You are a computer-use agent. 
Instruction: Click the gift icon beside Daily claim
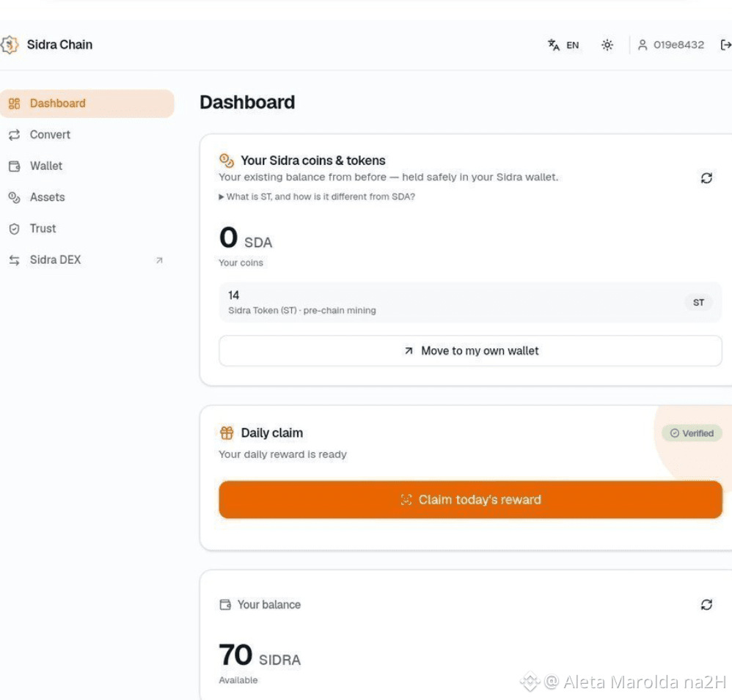(x=227, y=433)
